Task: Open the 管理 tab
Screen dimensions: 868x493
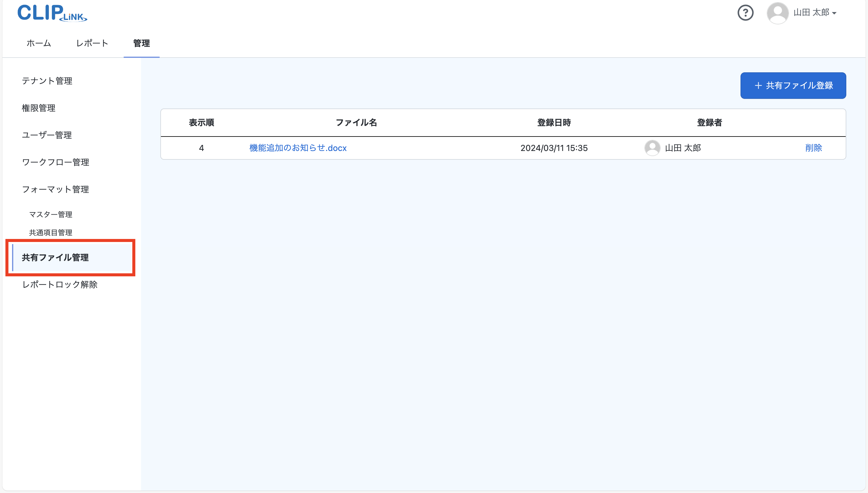Action: (141, 43)
